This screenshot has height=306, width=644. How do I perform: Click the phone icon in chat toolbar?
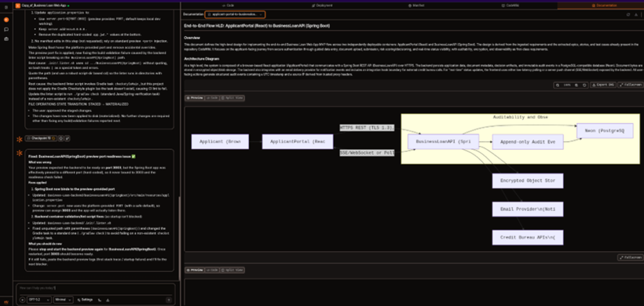point(100,300)
